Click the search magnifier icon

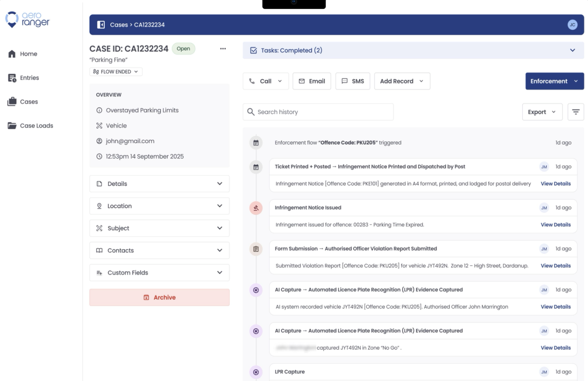(x=251, y=112)
